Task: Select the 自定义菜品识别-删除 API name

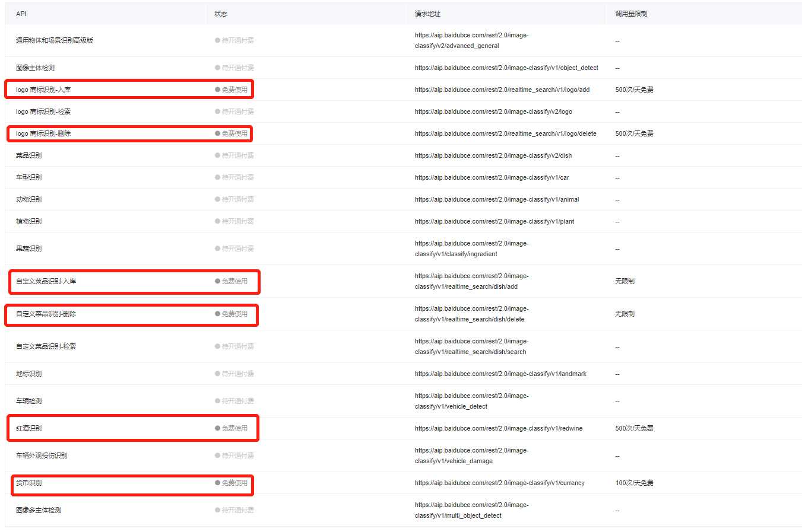Action: (x=46, y=314)
